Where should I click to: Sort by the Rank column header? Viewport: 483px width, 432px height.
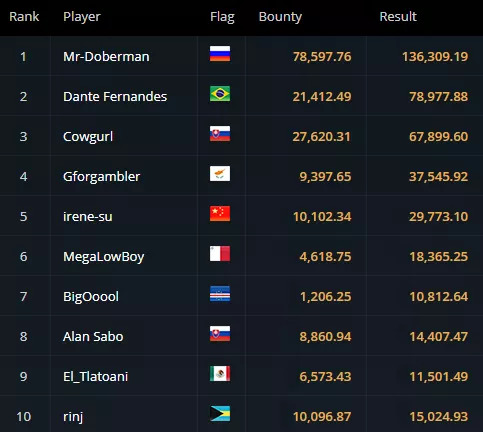point(24,16)
